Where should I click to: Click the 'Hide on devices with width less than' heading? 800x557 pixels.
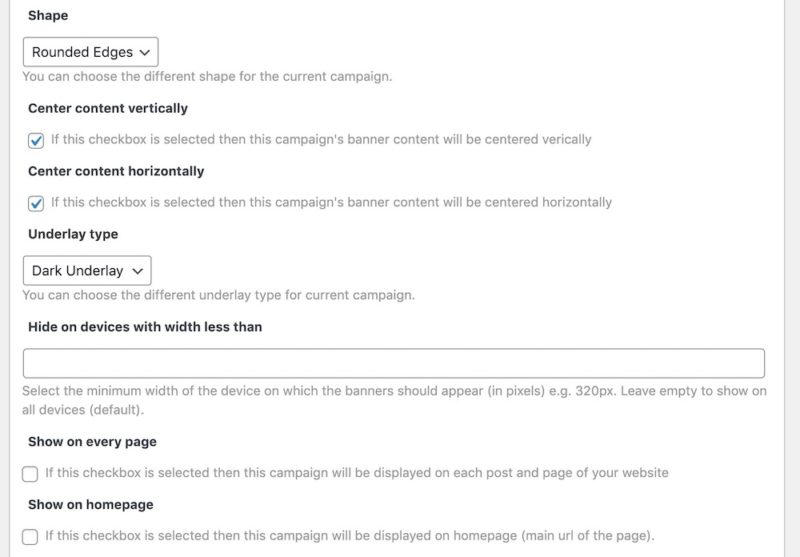tap(145, 326)
